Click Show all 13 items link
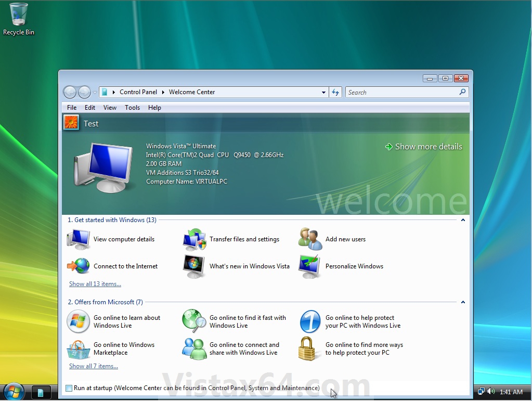 pyautogui.click(x=95, y=284)
